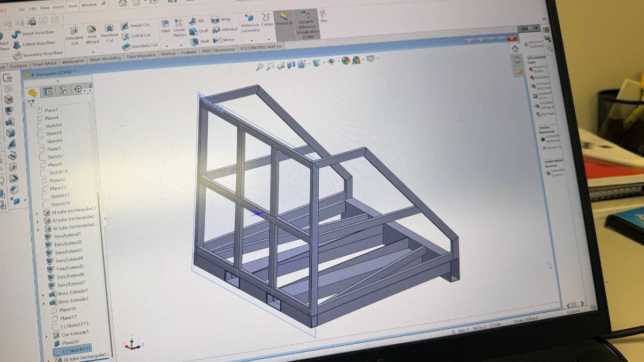Select the Rib tool

pyautogui.click(x=197, y=21)
